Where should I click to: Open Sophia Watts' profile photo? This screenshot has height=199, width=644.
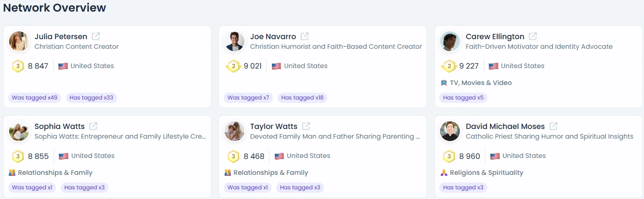(x=19, y=131)
